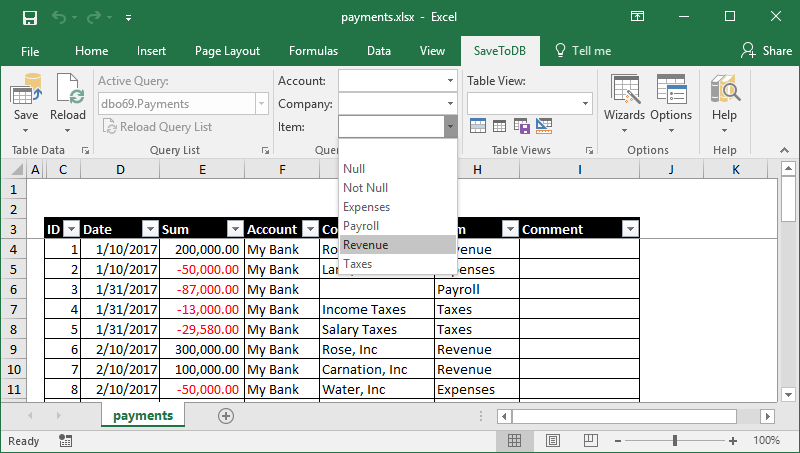Open the Date column filter button
This screenshot has height=453, width=800.
point(151,230)
